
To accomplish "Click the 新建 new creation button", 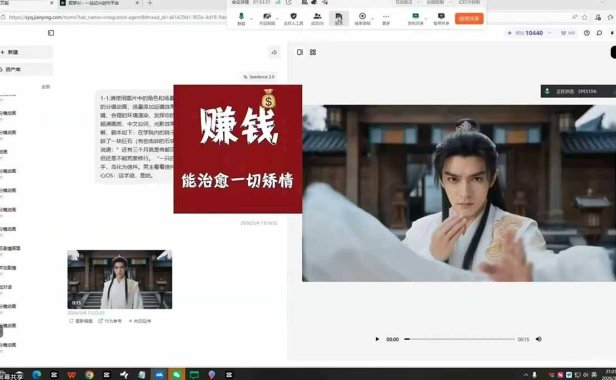I will 26,52.
